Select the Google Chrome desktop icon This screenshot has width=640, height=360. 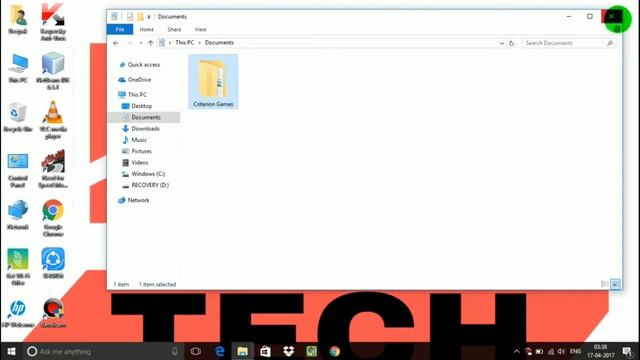[x=53, y=218]
